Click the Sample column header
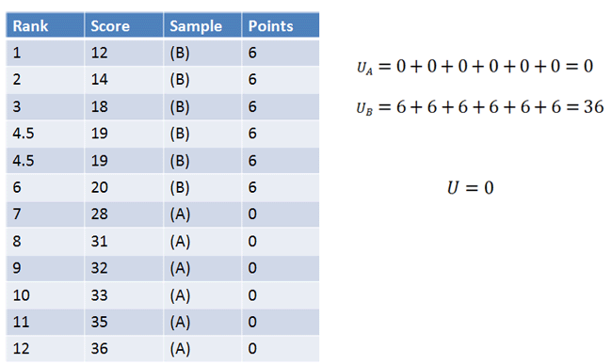This screenshot has height=364, width=612. click(x=202, y=25)
